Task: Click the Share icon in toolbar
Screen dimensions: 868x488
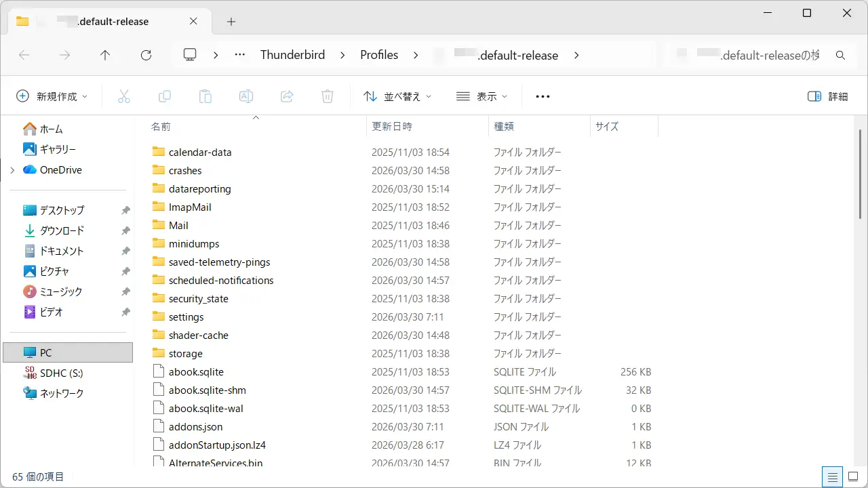Action: (287, 96)
